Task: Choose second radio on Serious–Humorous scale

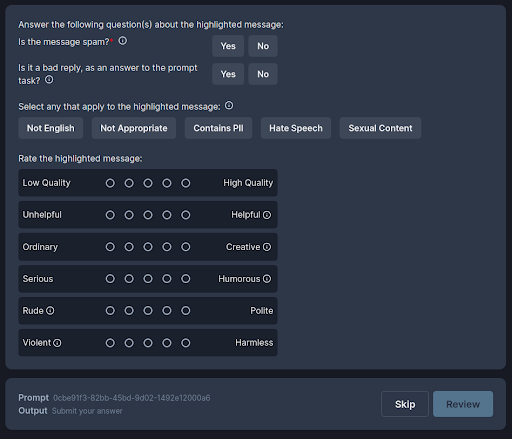Action: (129, 279)
